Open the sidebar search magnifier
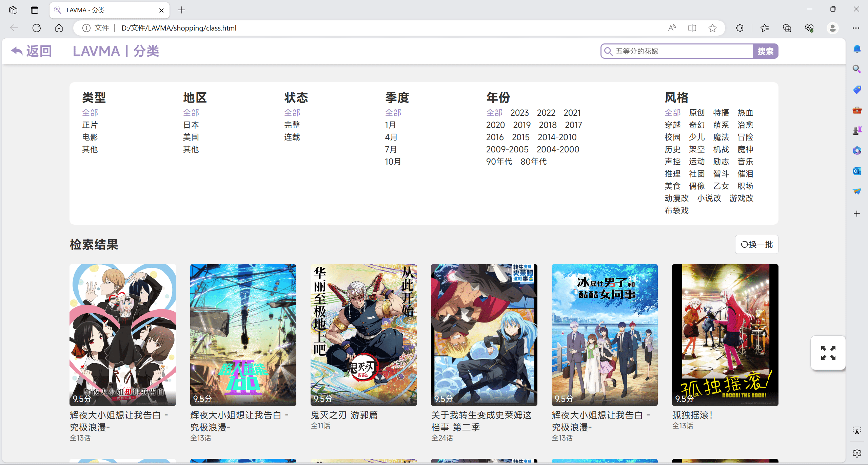 (x=857, y=69)
